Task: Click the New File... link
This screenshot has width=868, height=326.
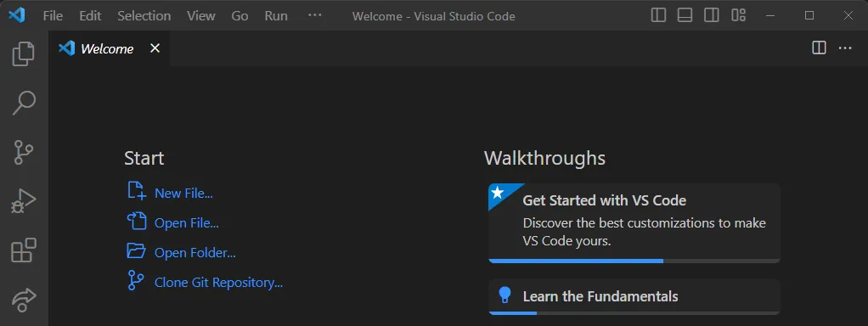Action: tap(183, 194)
